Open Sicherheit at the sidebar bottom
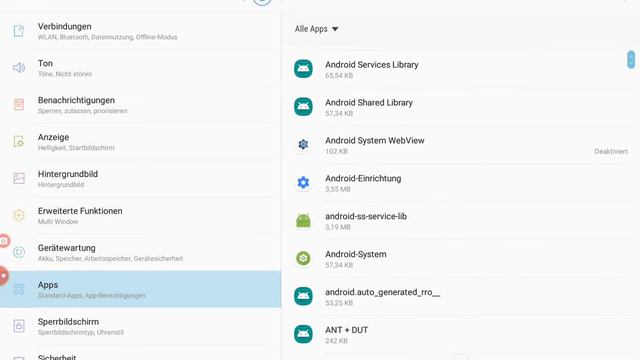Screen dimensions: 640x360 140,354
